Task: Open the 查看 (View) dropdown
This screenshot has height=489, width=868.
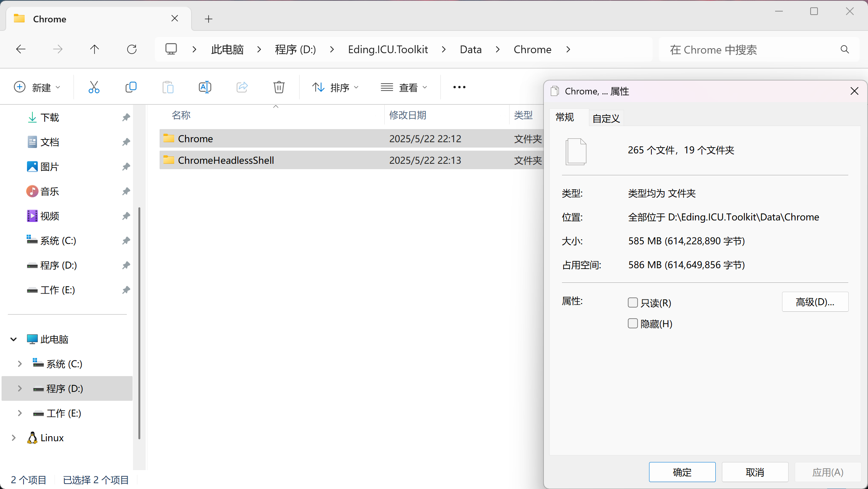Action: [x=404, y=87]
